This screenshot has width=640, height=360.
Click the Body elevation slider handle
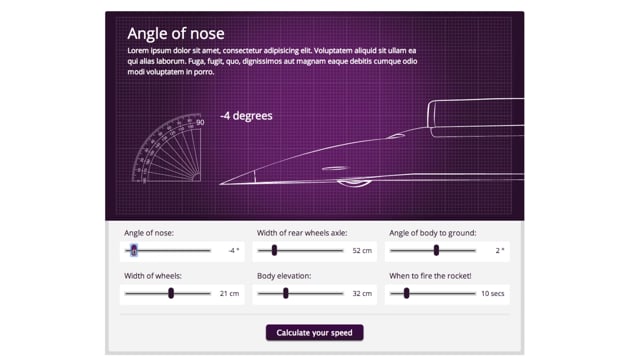(x=286, y=293)
